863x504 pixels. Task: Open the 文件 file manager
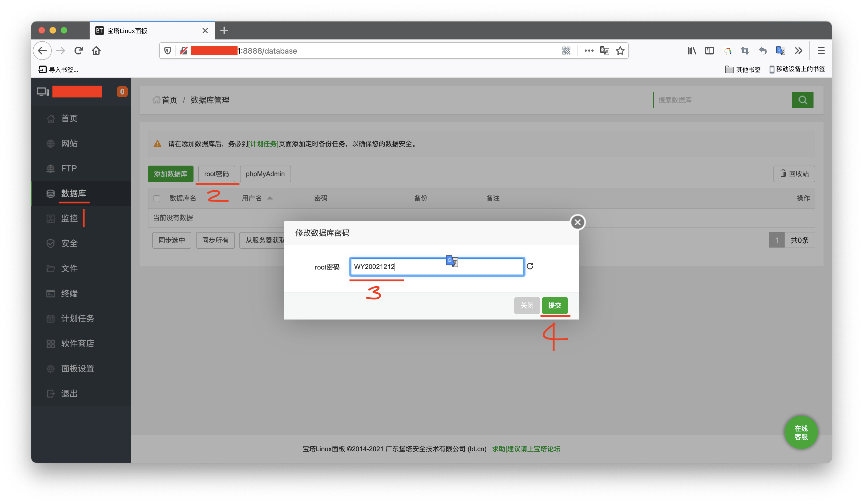tap(69, 268)
